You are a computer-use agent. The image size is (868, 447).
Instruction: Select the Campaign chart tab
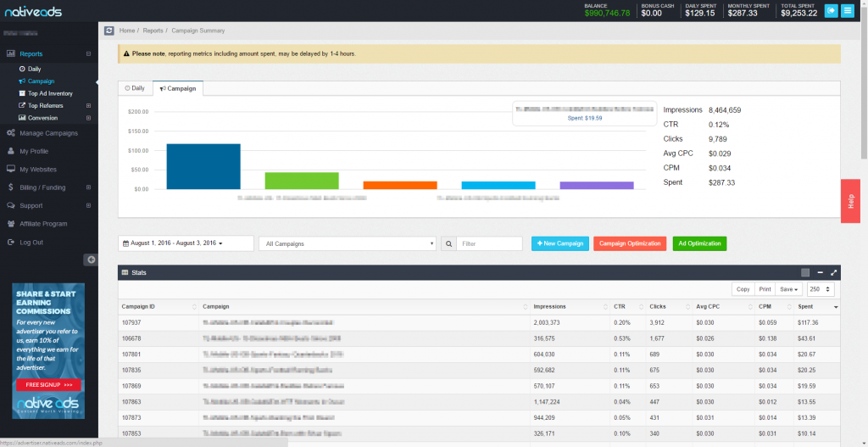point(178,88)
